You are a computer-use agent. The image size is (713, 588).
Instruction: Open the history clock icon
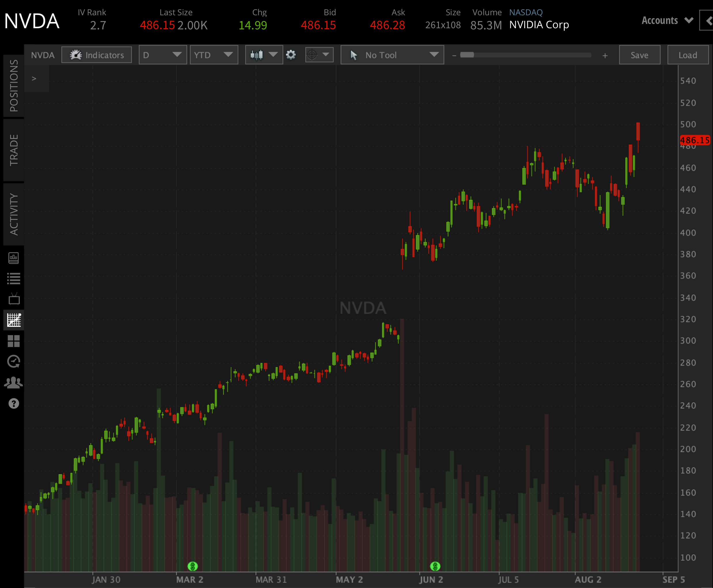(14, 361)
